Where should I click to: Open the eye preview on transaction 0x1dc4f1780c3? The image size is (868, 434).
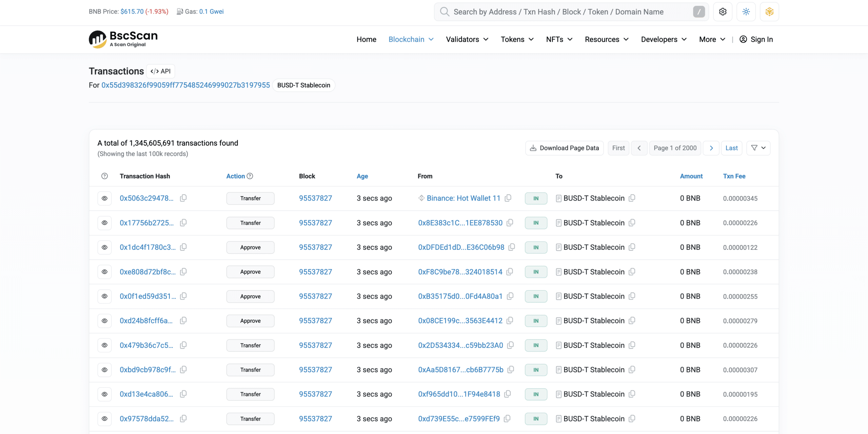[104, 247]
